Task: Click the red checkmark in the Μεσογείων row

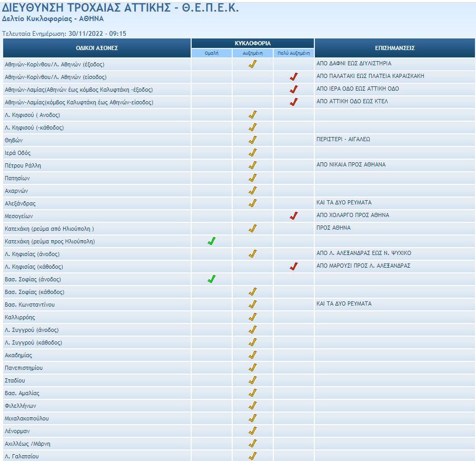Action: tap(294, 216)
